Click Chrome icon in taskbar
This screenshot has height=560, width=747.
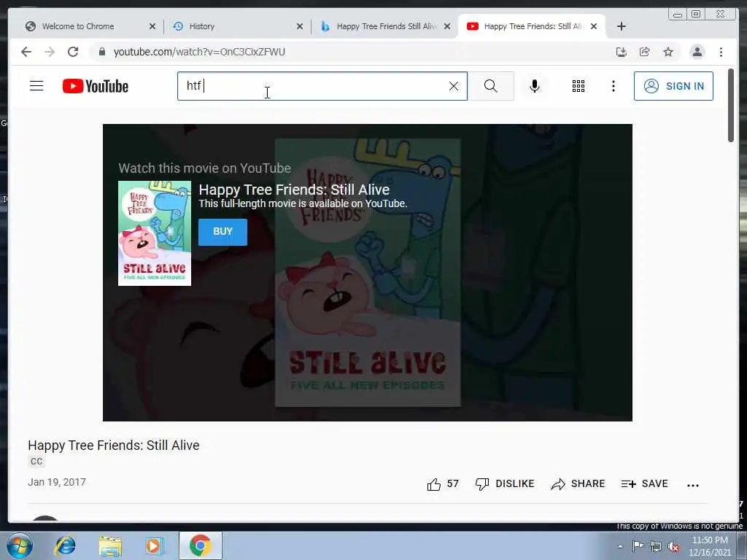point(200,545)
